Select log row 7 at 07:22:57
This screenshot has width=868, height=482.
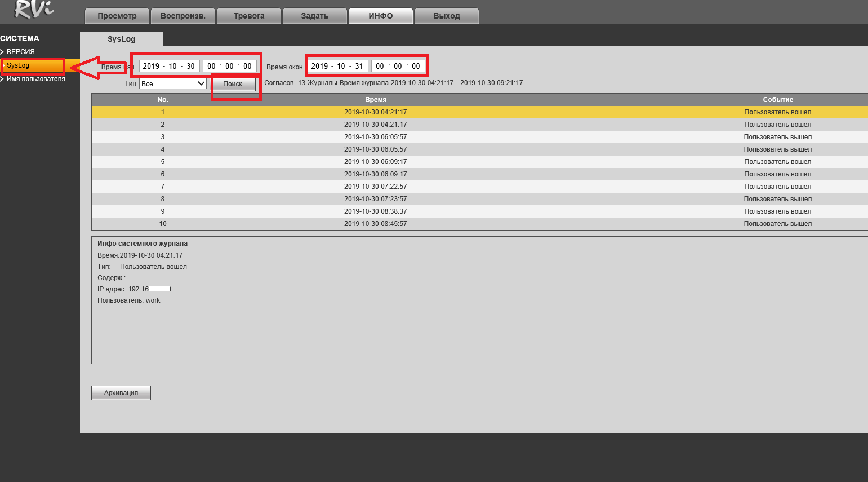(x=480, y=187)
